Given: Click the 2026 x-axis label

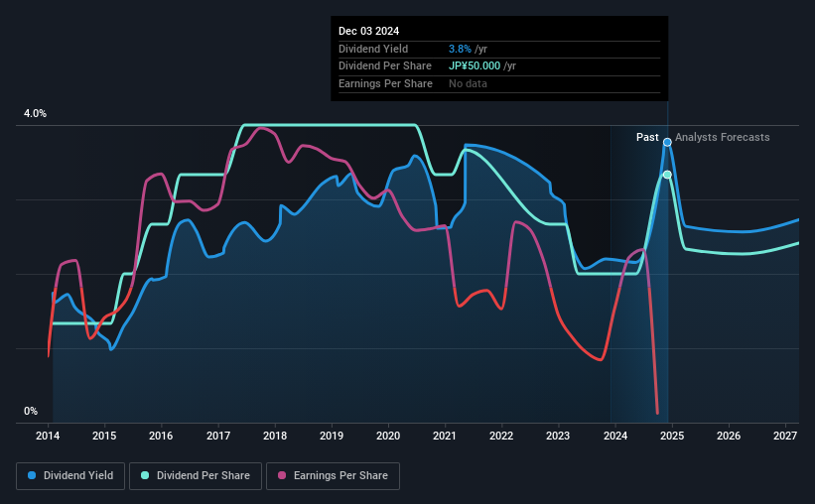Looking at the screenshot, I should (729, 436).
